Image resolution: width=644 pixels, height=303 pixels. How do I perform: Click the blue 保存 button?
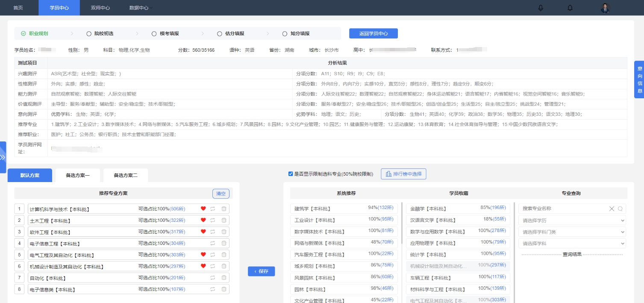click(x=261, y=271)
